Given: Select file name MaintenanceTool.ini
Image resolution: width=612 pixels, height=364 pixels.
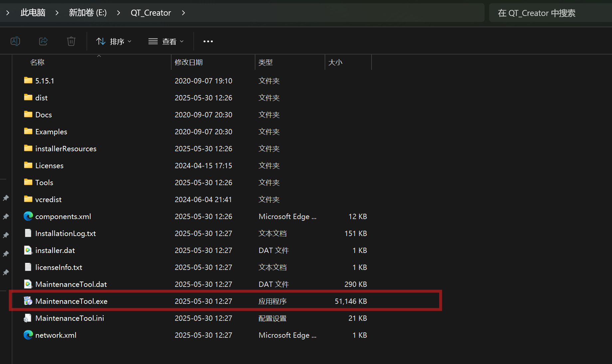Looking at the screenshot, I should click(x=70, y=318).
